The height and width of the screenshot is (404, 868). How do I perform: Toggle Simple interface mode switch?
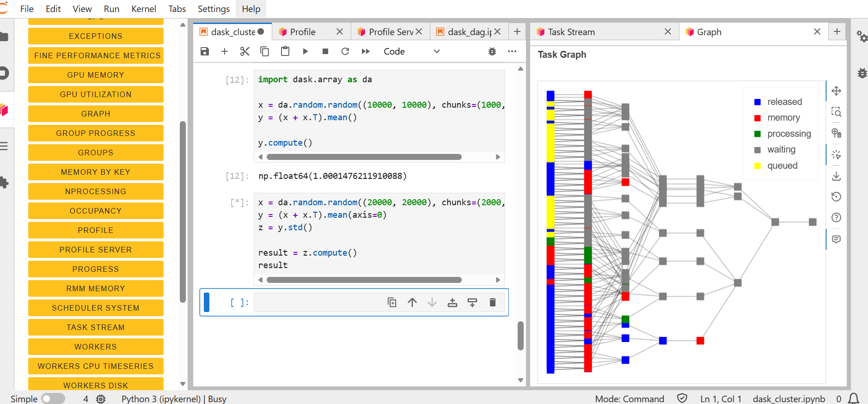(x=53, y=398)
